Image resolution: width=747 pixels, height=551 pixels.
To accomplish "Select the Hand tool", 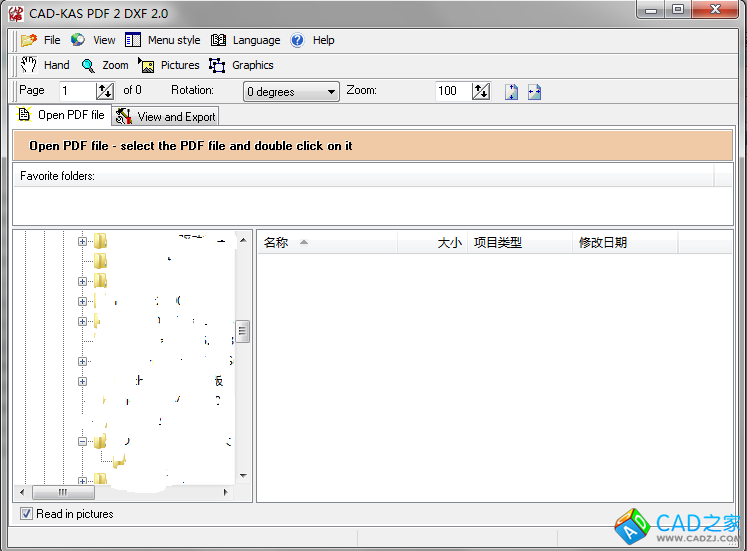I will [46, 65].
